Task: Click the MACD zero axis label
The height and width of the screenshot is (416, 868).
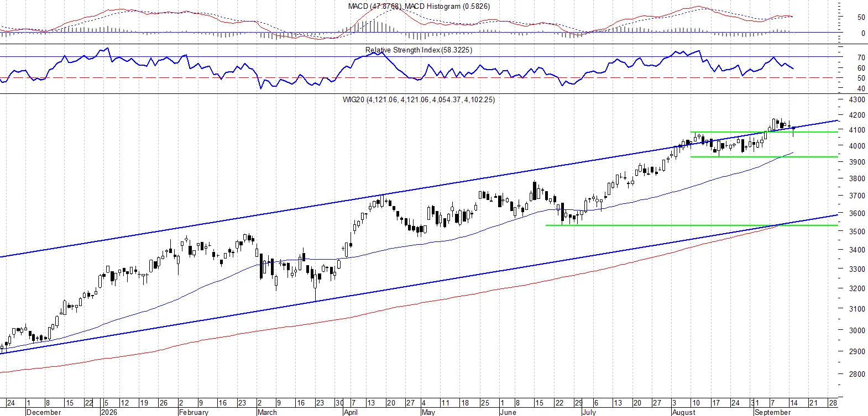Action: coord(863,33)
